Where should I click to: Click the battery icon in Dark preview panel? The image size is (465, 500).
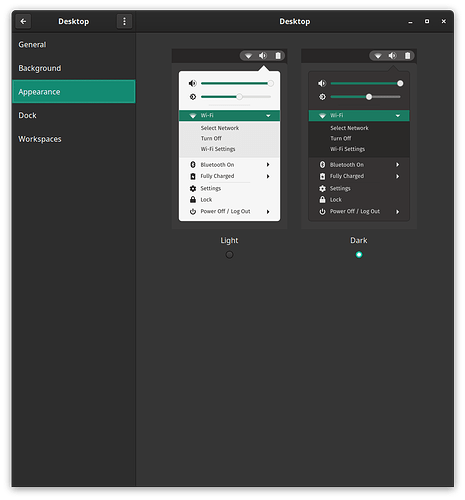tap(407, 56)
